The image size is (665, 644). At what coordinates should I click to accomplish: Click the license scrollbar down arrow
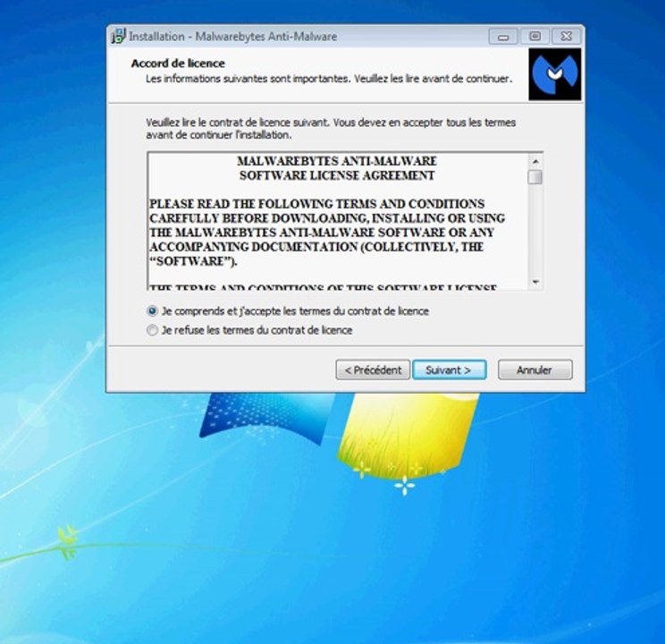pos(535,282)
